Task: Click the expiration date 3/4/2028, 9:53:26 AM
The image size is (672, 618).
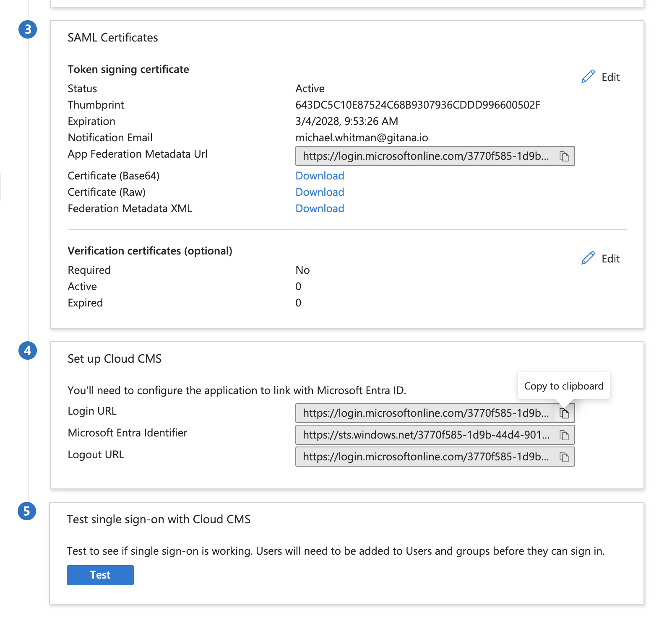Action: [x=346, y=121]
